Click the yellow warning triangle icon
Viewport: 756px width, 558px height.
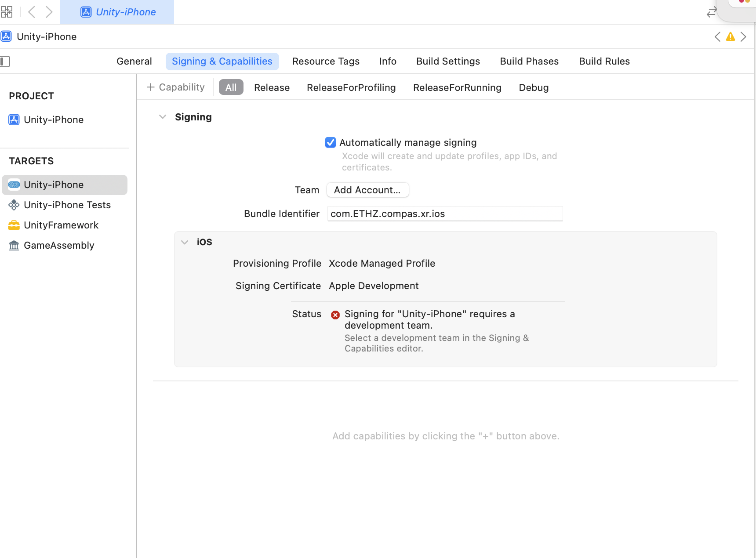(730, 37)
